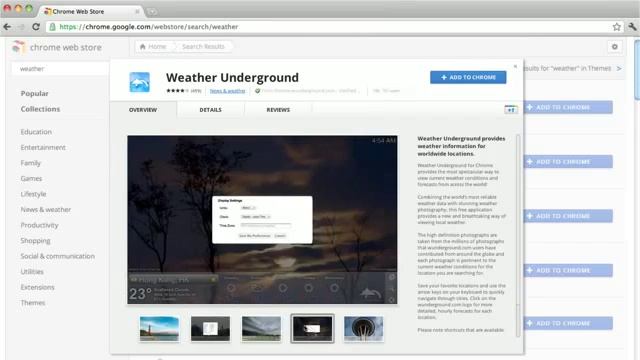The image size is (640, 360).
Task: Select the Utilities category
Action: click(32, 271)
